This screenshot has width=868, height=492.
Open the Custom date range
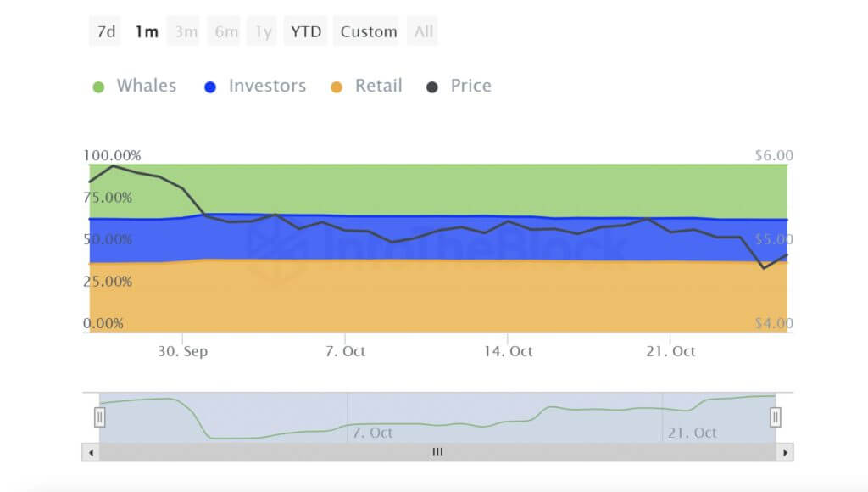coord(369,31)
